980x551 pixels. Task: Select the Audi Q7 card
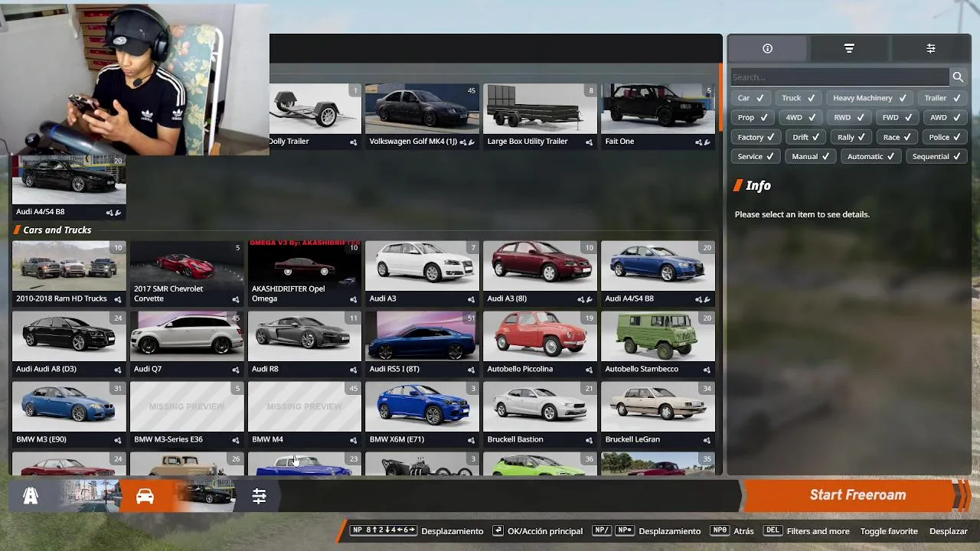(187, 344)
